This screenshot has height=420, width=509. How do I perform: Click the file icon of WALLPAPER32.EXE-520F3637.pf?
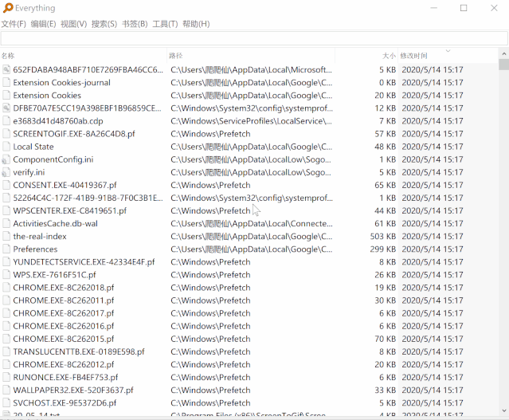6,391
